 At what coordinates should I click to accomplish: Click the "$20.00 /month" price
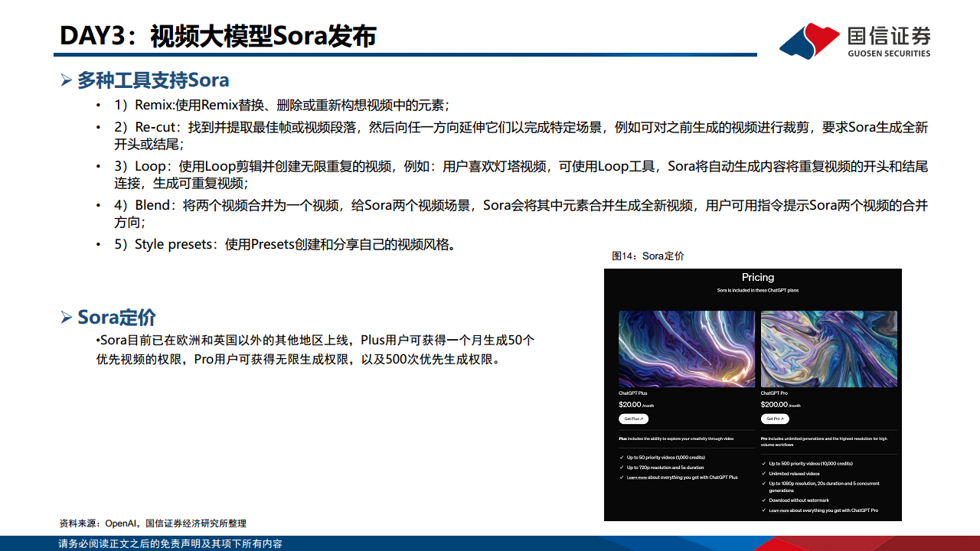pos(636,405)
